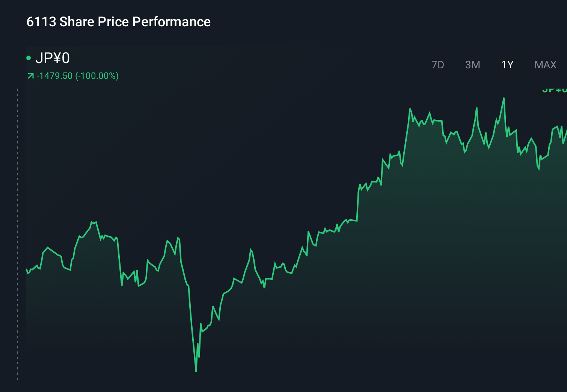Toggle the 1Y view off
567x392 pixels.
pyautogui.click(x=507, y=65)
